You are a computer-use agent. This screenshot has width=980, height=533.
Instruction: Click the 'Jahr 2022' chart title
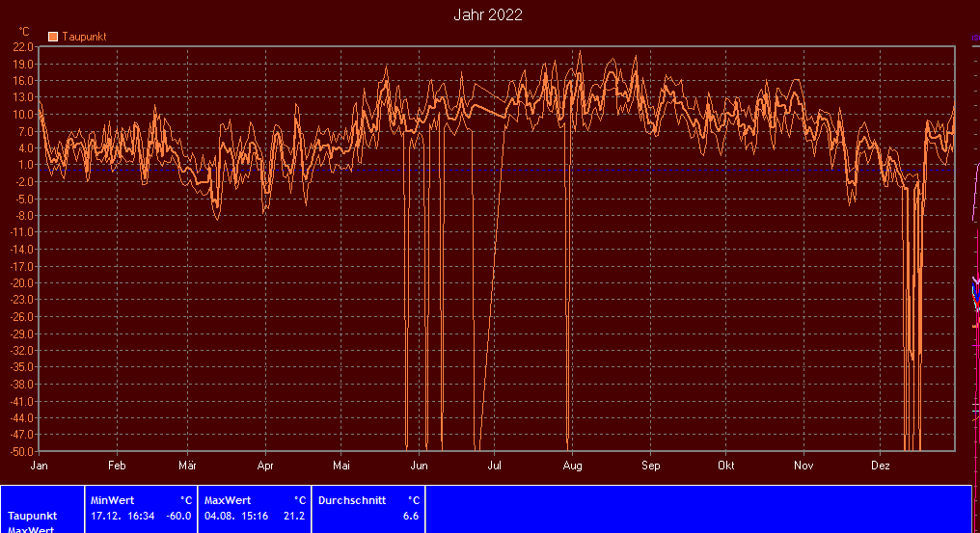(x=488, y=14)
